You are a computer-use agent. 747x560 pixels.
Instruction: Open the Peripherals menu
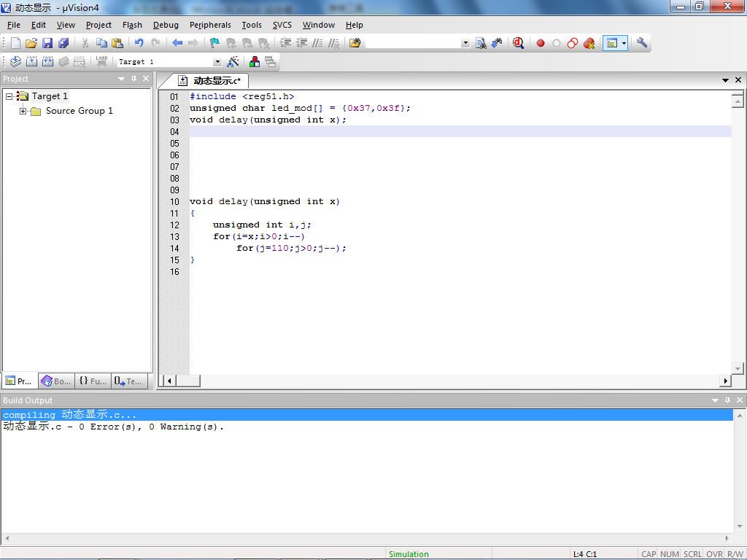[x=210, y=25]
